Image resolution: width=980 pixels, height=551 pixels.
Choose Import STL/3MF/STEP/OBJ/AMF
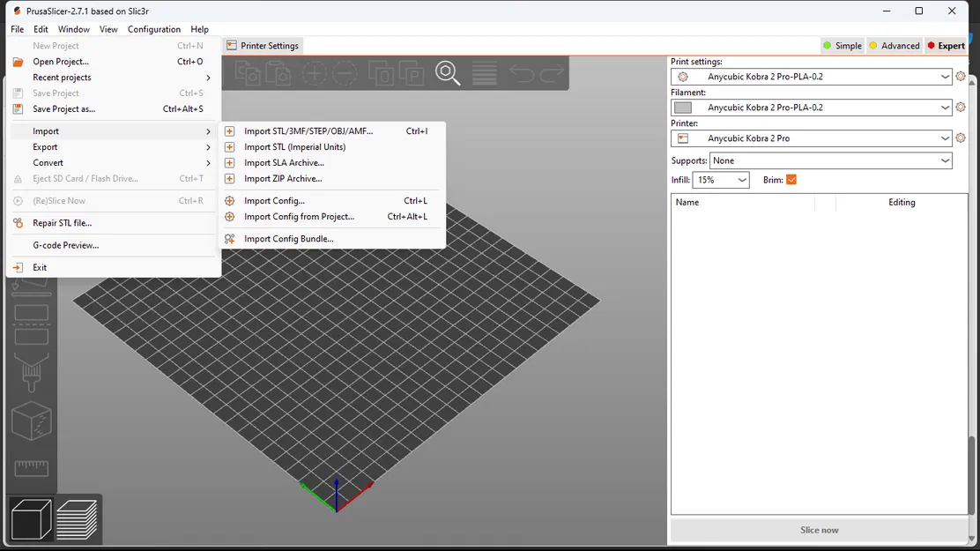pos(333,131)
